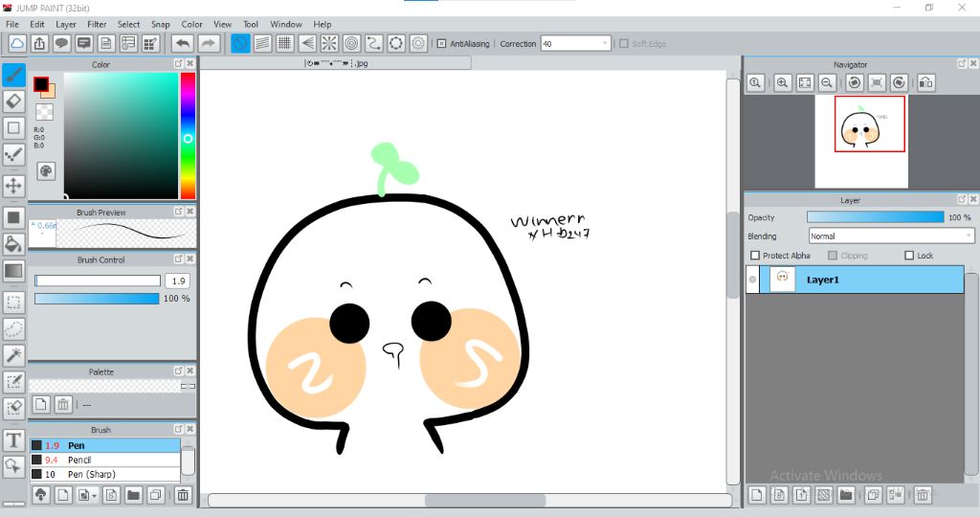Viewport: 980px width, 517px height.
Task: Open the Snap menu
Action: click(x=161, y=24)
